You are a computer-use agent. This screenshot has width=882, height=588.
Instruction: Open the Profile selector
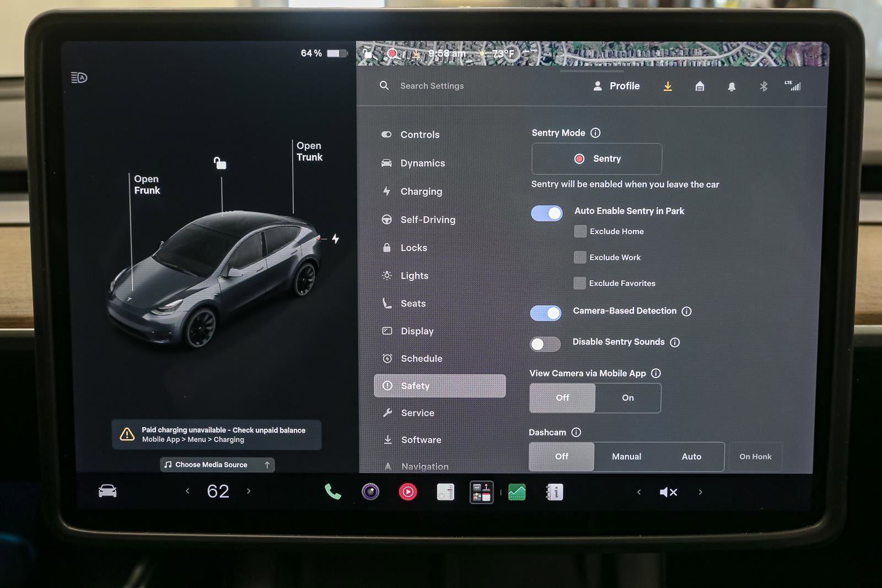tap(616, 86)
